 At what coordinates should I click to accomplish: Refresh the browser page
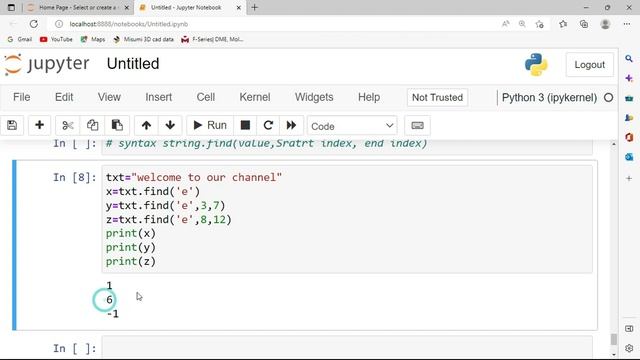click(33, 24)
